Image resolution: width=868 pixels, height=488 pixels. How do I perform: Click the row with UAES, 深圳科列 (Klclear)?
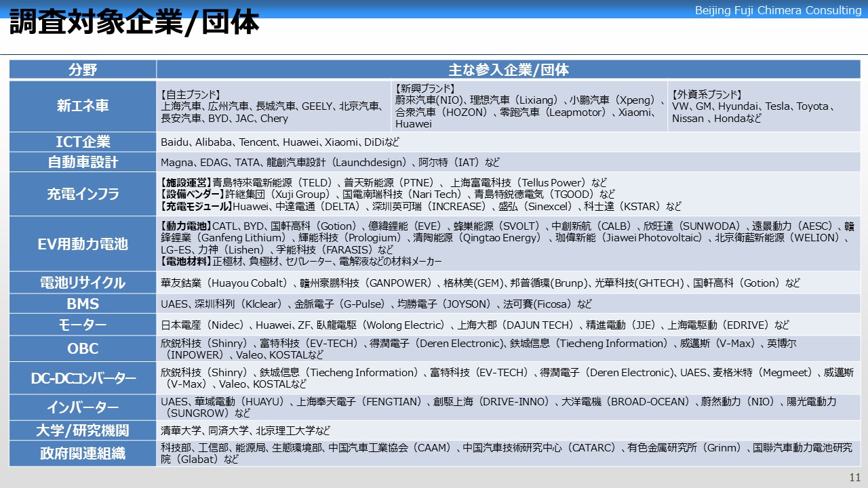click(509, 304)
